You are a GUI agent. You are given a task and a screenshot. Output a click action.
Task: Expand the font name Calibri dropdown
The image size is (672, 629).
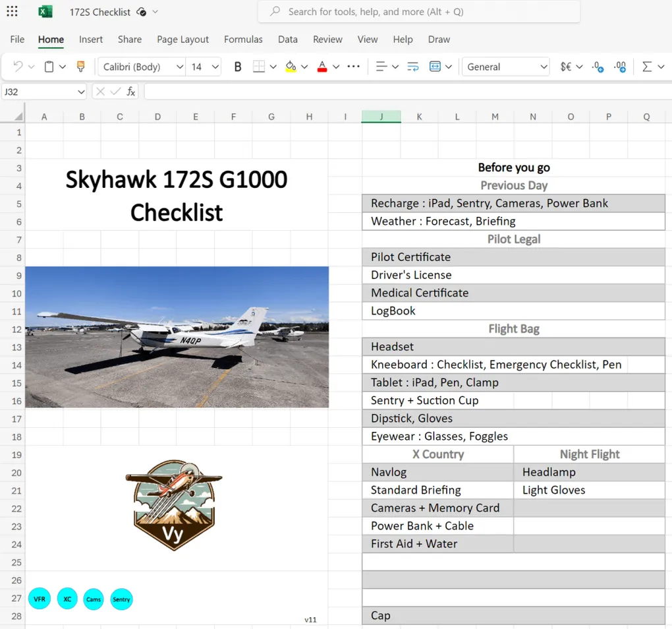coord(180,67)
